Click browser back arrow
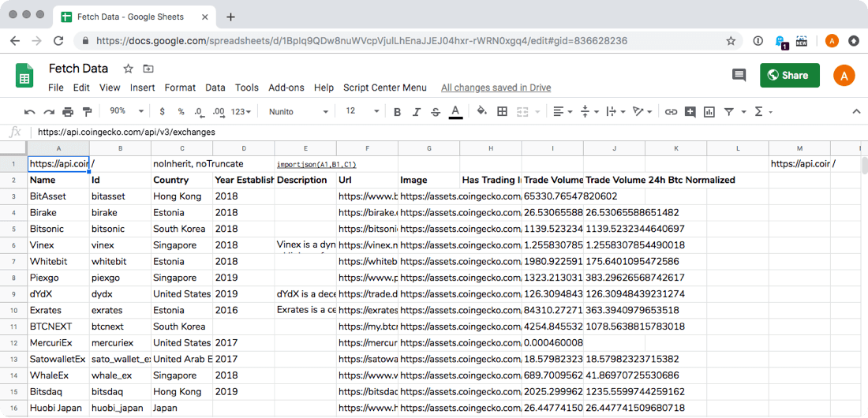868x418 pixels. 15,40
